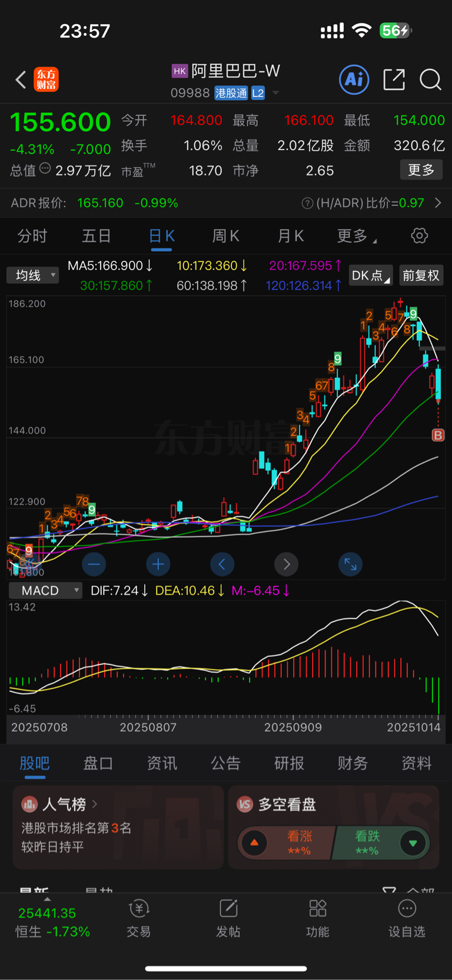Open the 财务 finance tab
Viewport: 452px width, 980px height.
tap(353, 763)
